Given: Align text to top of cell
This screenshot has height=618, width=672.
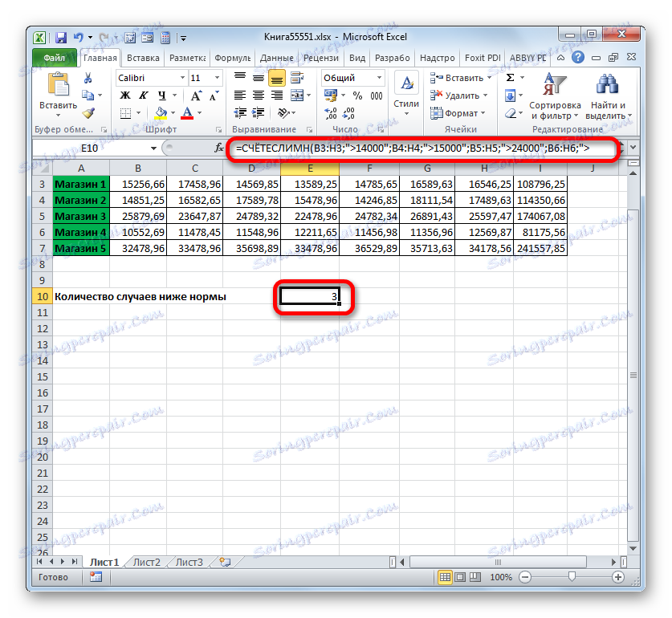Looking at the screenshot, I should pos(240,78).
